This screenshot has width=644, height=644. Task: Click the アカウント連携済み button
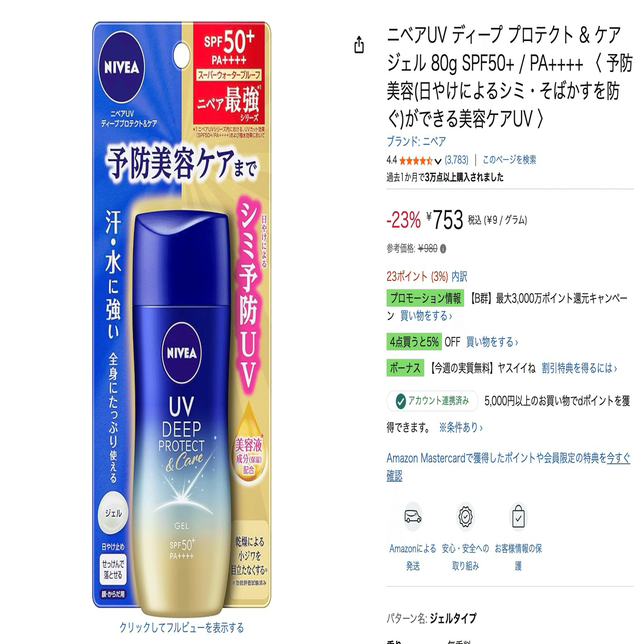432,401
